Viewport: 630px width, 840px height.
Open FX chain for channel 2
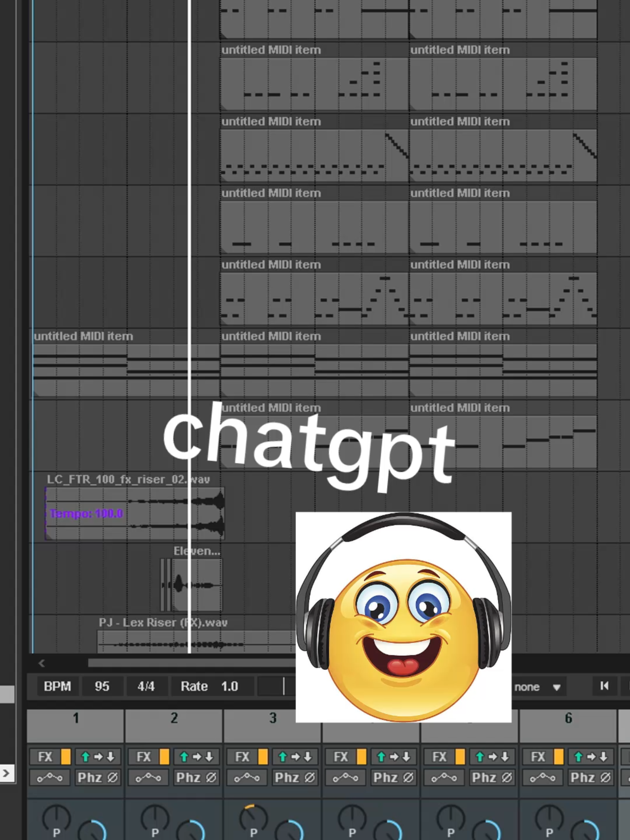tap(144, 757)
